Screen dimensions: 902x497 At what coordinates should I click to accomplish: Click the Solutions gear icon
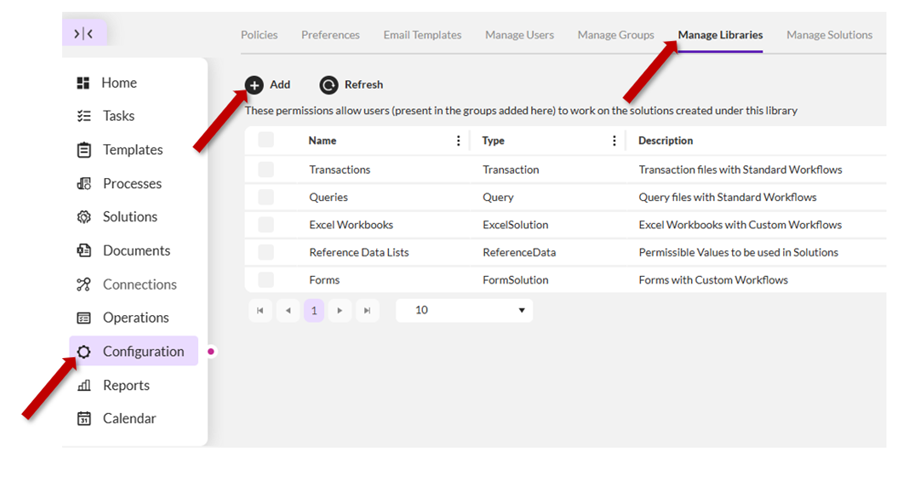[x=84, y=217]
